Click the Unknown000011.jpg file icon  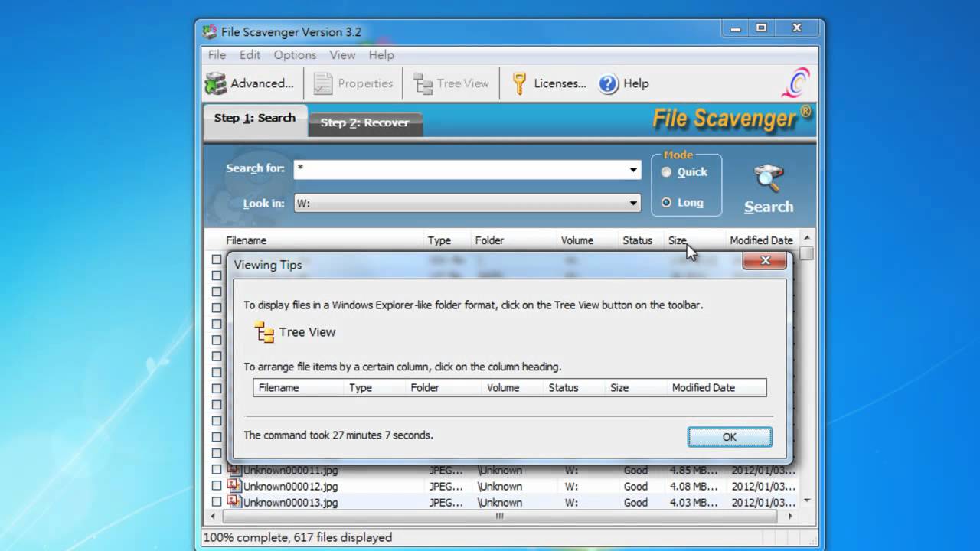(x=234, y=470)
